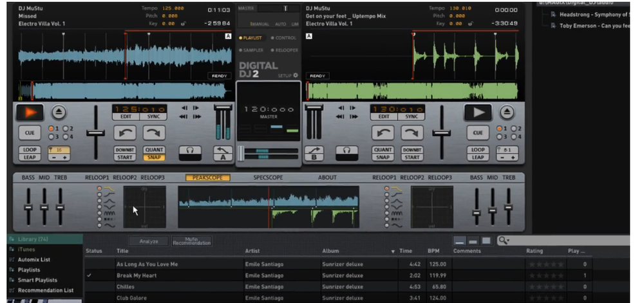The width and height of the screenshot is (644, 303).
Task: Step one frame forward on deck A
Action: pos(196,108)
